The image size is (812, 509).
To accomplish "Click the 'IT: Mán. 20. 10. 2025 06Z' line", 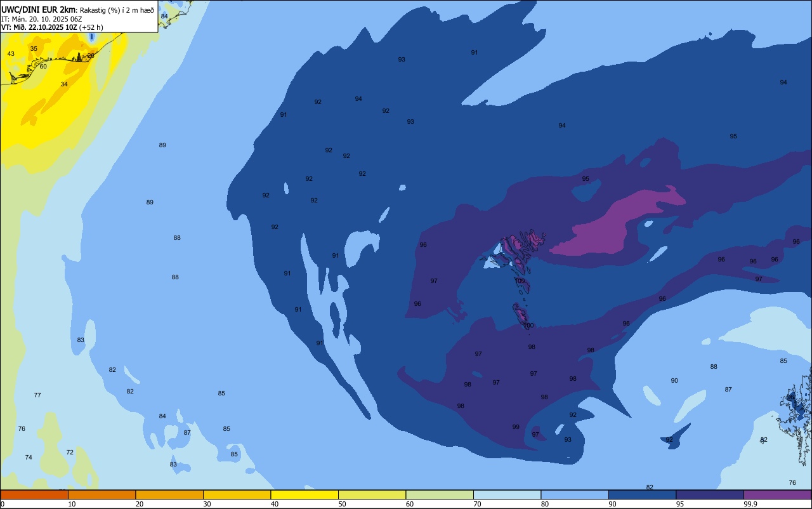I will pyautogui.click(x=41, y=19).
